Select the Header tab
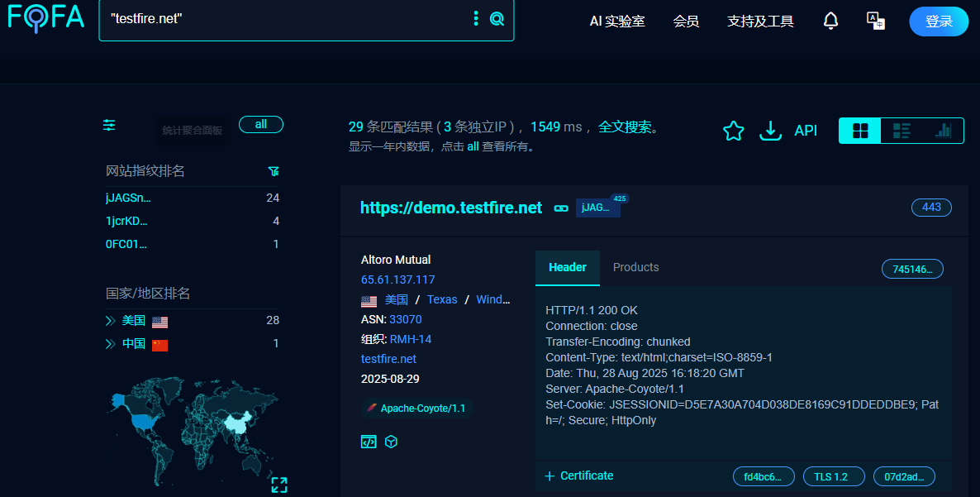 (x=568, y=268)
